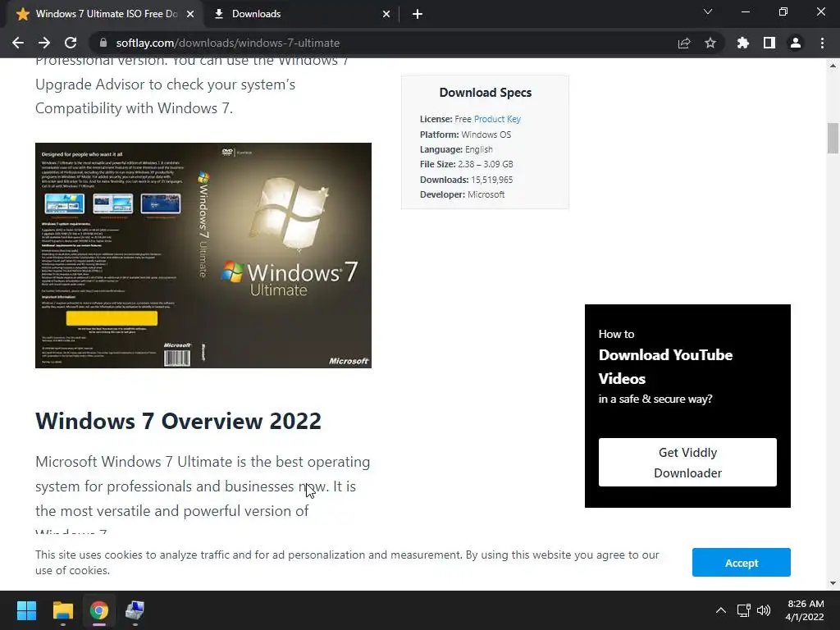This screenshot has height=630, width=840.
Task: Open the browser extensions puzzle icon
Action: tap(742, 43)
